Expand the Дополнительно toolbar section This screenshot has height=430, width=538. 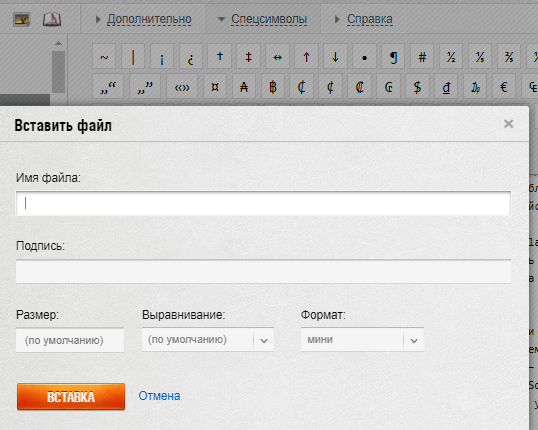(x=149, y=19)
